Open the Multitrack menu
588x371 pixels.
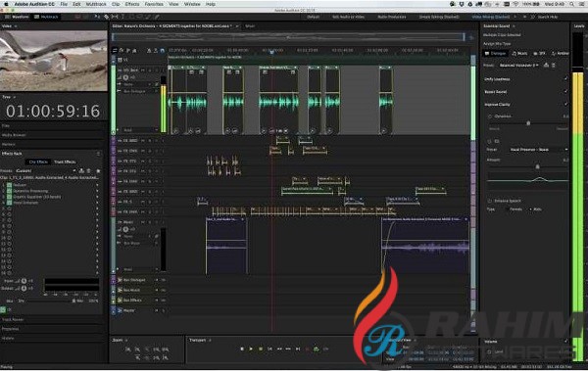click(96, 4)
